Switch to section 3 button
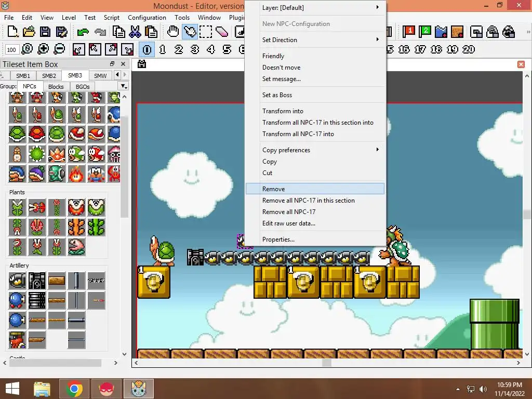Screen dimensions: 532x399 pos(195,49)
